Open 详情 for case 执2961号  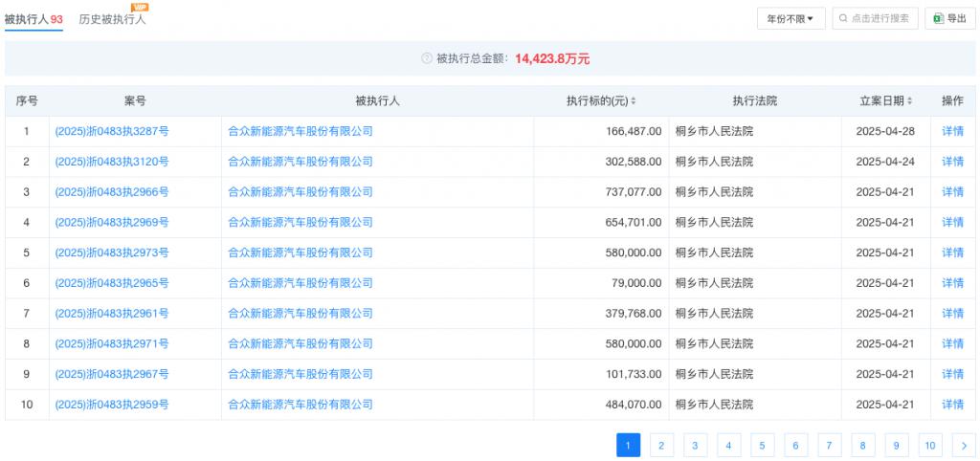point(952,314)
